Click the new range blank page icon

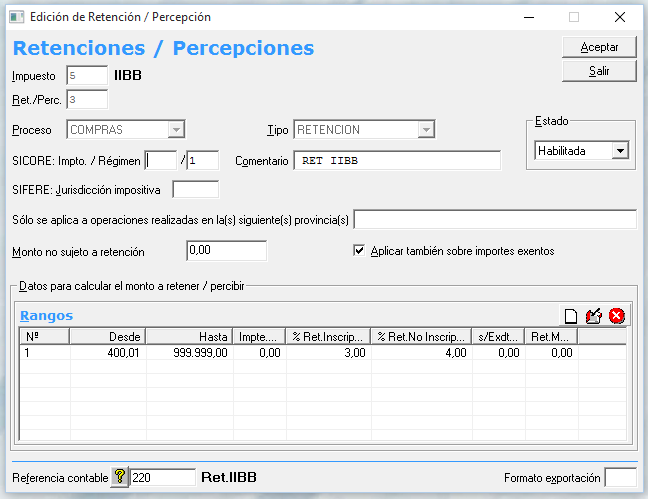[571, 316]
